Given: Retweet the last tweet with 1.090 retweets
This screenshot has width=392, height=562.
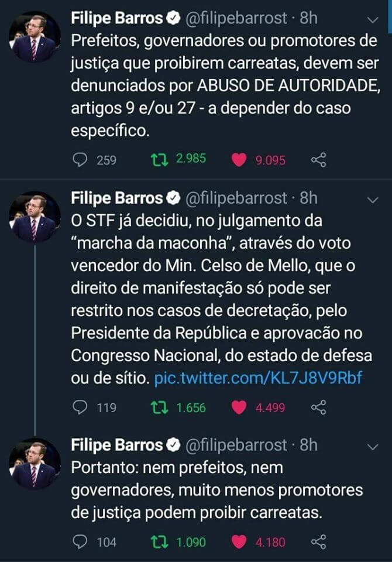Looking at the screenshot, I should pyautogui.click(x=158, y=542).
